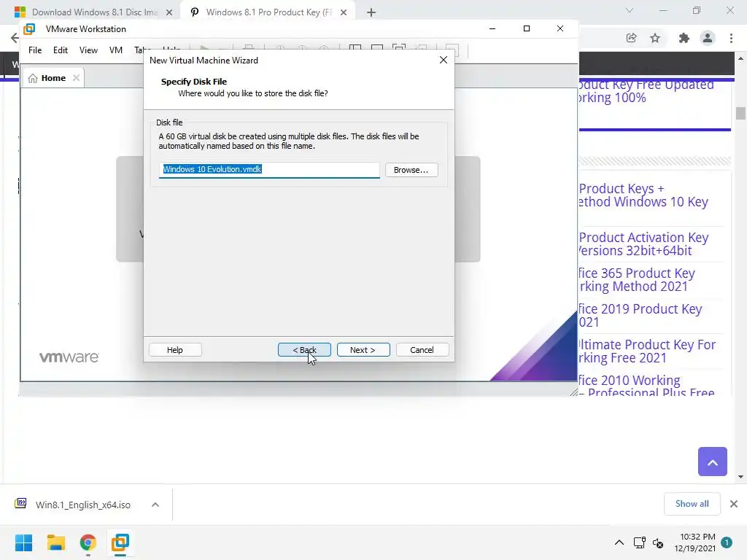
Task: Close the Windows 8.1 Pro Product Key tab
Action: tap(344, 12)
